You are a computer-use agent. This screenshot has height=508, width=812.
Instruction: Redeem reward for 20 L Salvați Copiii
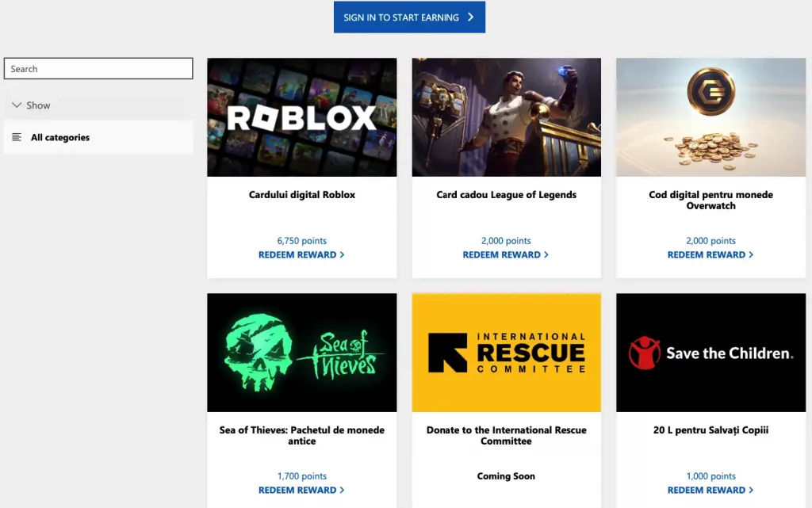coord(710,490)
